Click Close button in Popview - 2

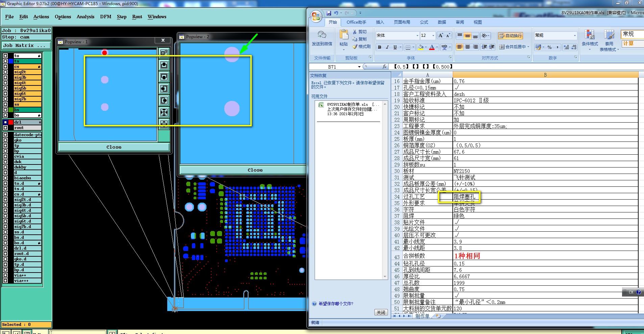coord(243,170)
